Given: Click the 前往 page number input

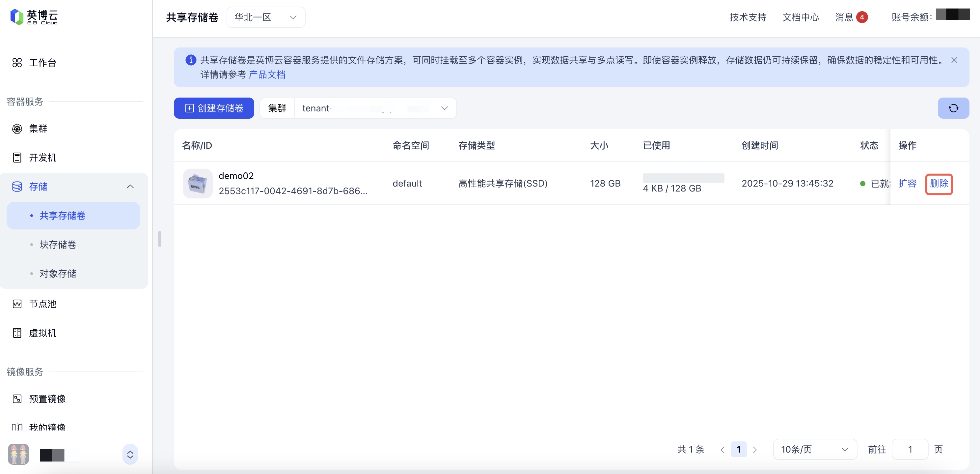Looking at the screenshot, I should [910, 449].
